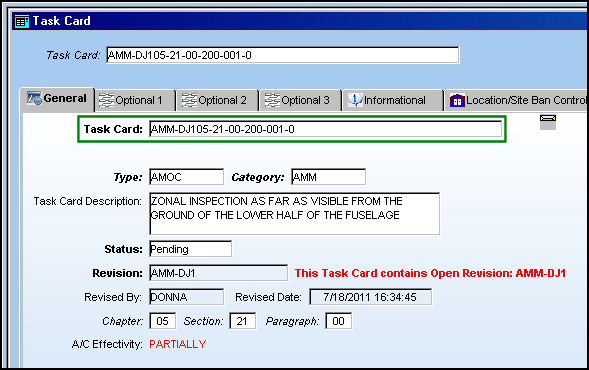This screenshot has height=370, width=589.
Task: Open the Optional 2 tab
Action: click(218, 100)
